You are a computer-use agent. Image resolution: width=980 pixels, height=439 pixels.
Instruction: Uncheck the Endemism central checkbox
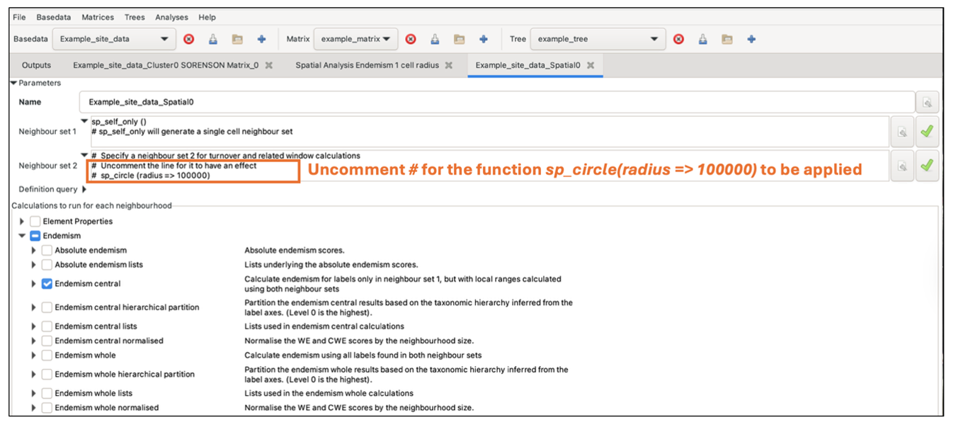pyautogui.click(x=47, y=284)
